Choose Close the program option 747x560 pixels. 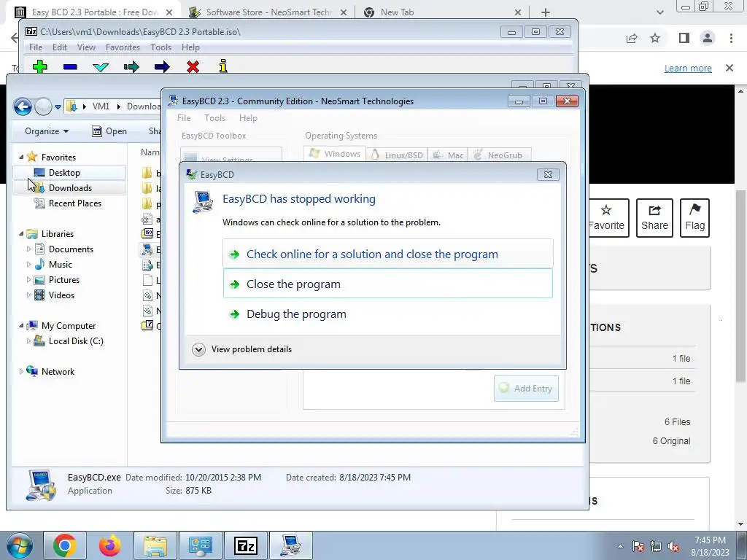[x=388, y=284]
